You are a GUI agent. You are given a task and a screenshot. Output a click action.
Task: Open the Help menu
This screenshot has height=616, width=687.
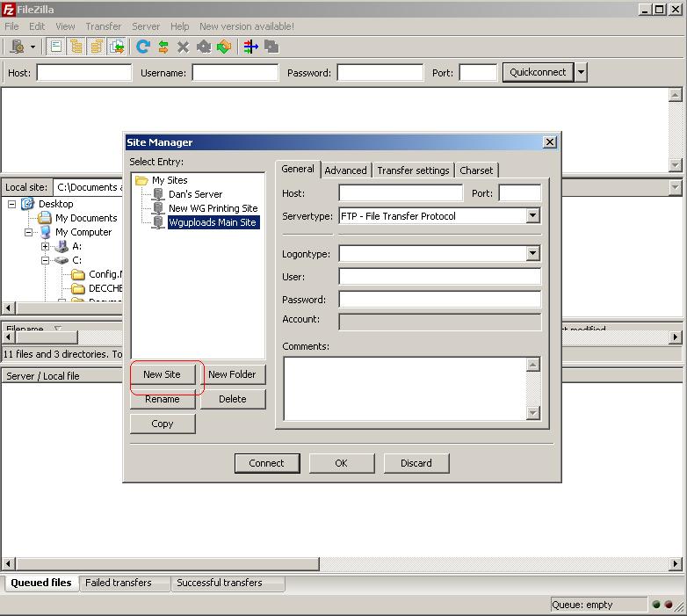pyautogui.click(x=179, y=26)
